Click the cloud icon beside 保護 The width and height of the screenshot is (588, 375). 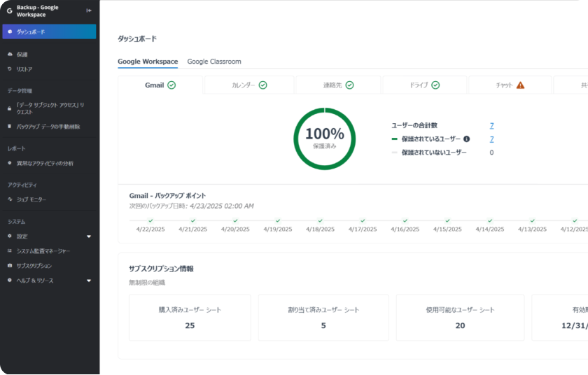pyautogui.click(x=10, y=55)
